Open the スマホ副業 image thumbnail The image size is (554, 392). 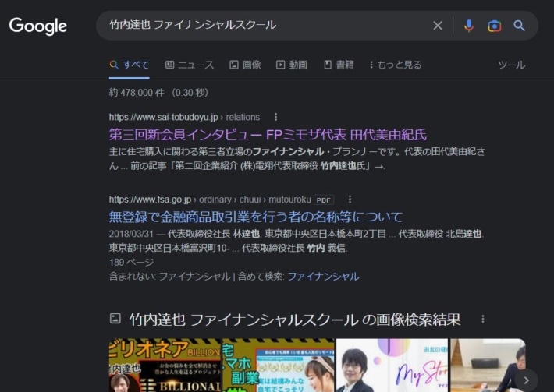coord(278,366)
